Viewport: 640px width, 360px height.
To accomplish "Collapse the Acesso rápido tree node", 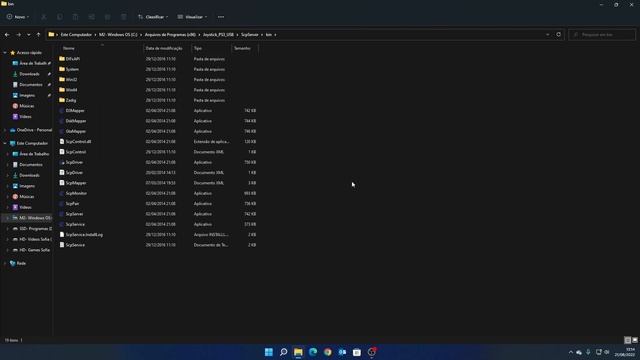I will coord(5,53).
